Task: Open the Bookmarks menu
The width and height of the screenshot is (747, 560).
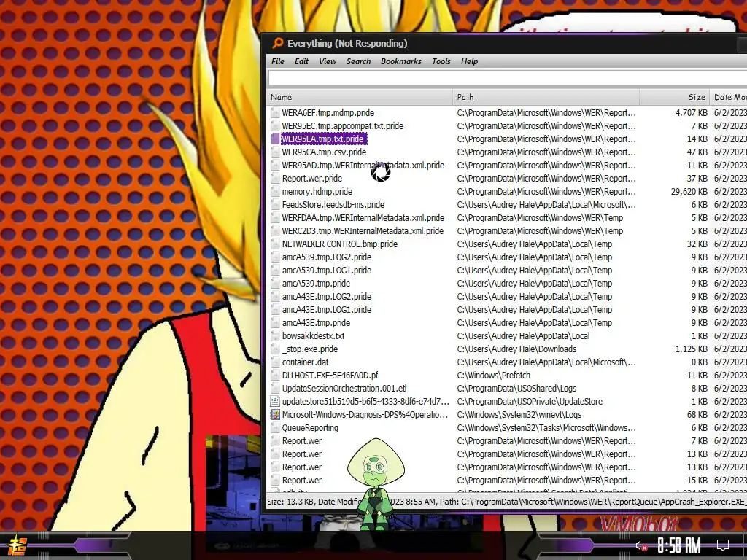Action: coord(401,61)
